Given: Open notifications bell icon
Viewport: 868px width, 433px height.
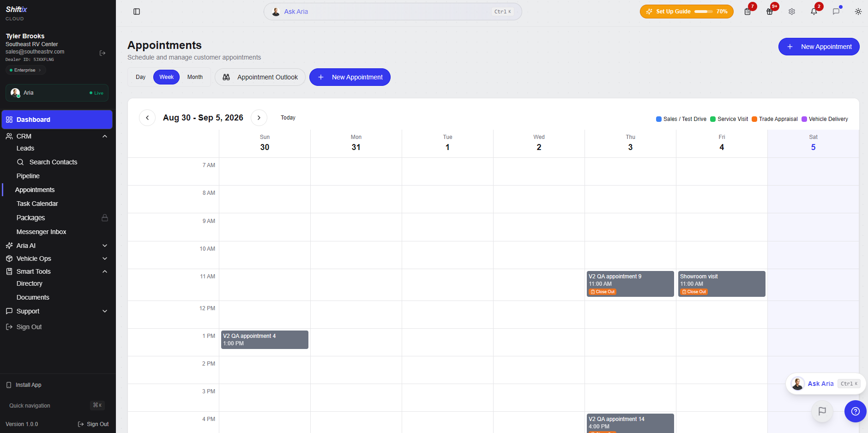Looking at the screenshot, I should pos(814,12).
